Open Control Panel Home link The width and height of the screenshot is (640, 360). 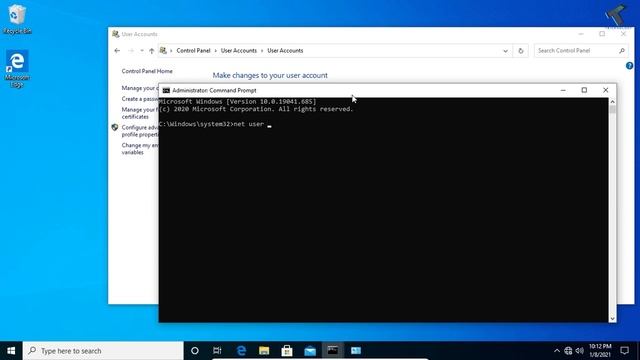pos(147,71)
